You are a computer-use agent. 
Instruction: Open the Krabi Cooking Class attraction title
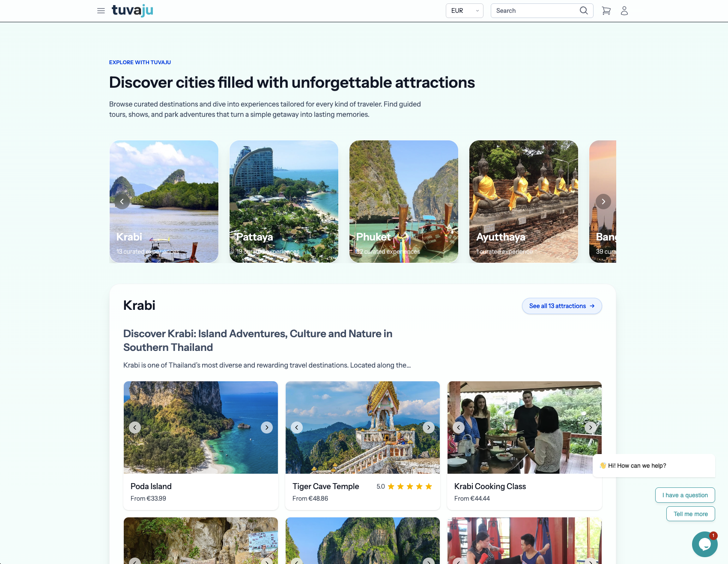490,487
